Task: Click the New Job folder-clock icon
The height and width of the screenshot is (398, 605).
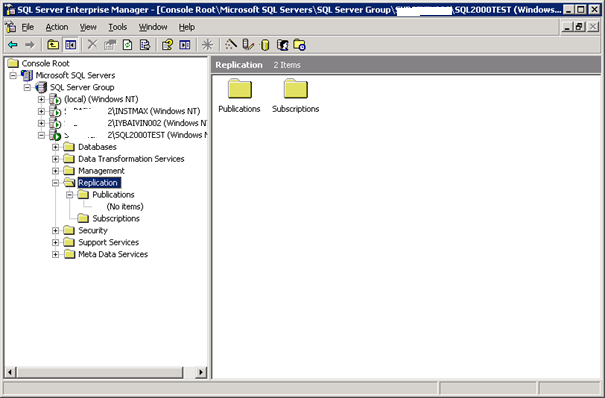Action: (300, 45)
